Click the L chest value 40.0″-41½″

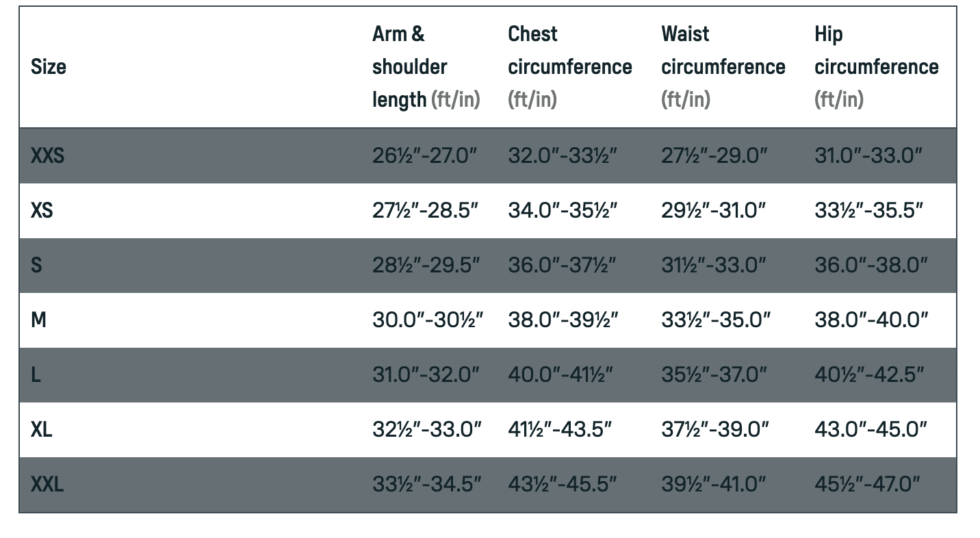click(x=560, y=375)
